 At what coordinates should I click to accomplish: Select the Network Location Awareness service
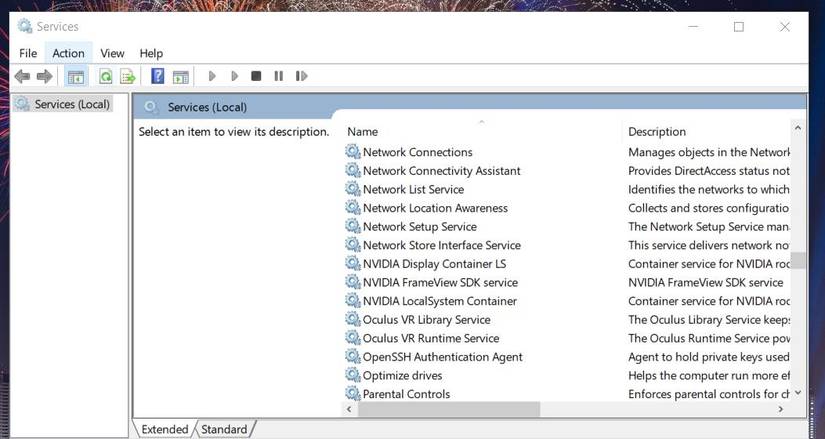pos(435,208)
